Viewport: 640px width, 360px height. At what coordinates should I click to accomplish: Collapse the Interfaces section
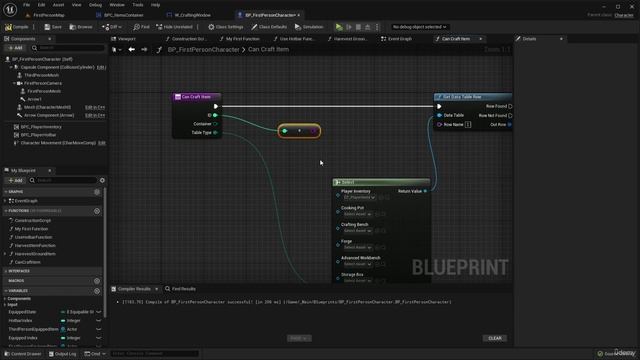[6, 271]
